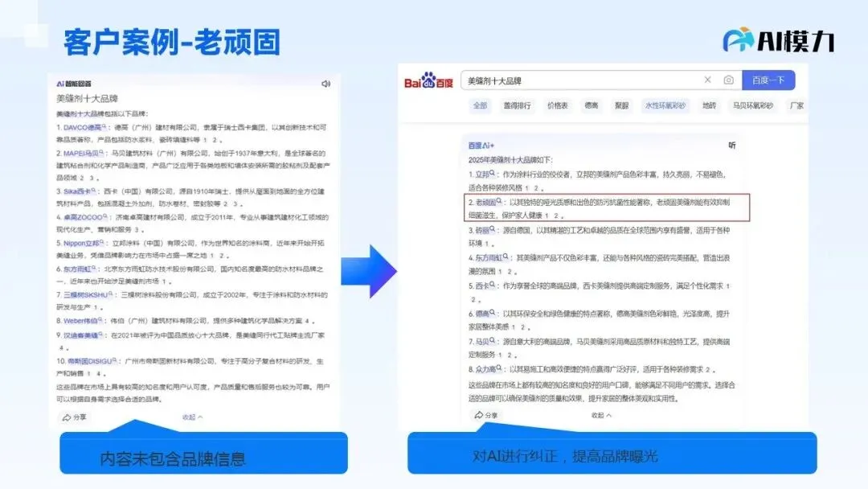
Task: Click the camera image-search icon in search box
Action: coord(728,80)
